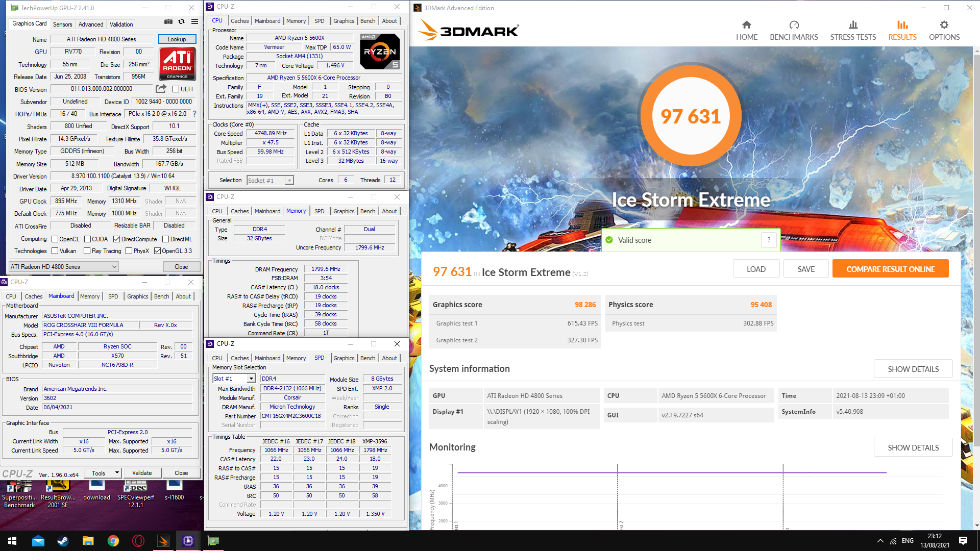Open SPECviewperf 12.1.1 desktop shortcut
Screen dimensions: 980x551
click(x=136, y=493)
